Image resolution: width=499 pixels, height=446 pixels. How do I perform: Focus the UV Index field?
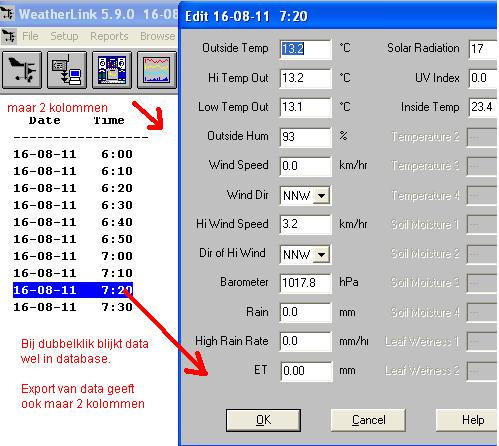[483, 78]
